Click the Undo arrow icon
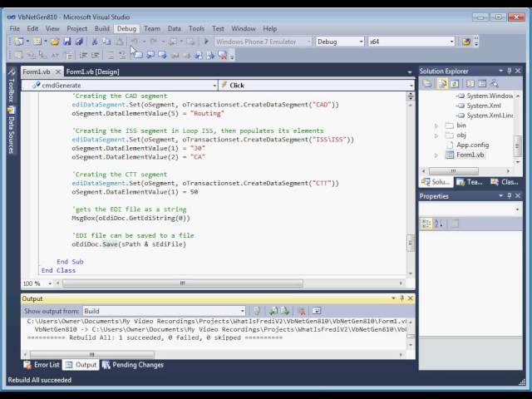This screenshot has height=399, width=532. (x=135, y=42)
